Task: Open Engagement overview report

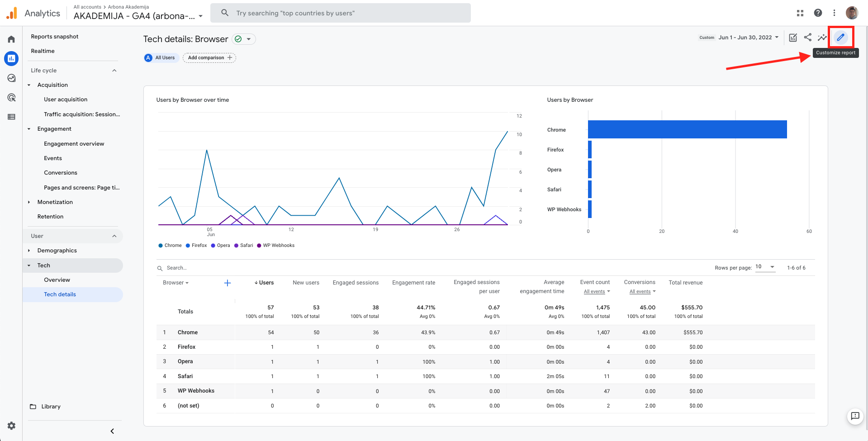Action: click(x=74, y=144)
